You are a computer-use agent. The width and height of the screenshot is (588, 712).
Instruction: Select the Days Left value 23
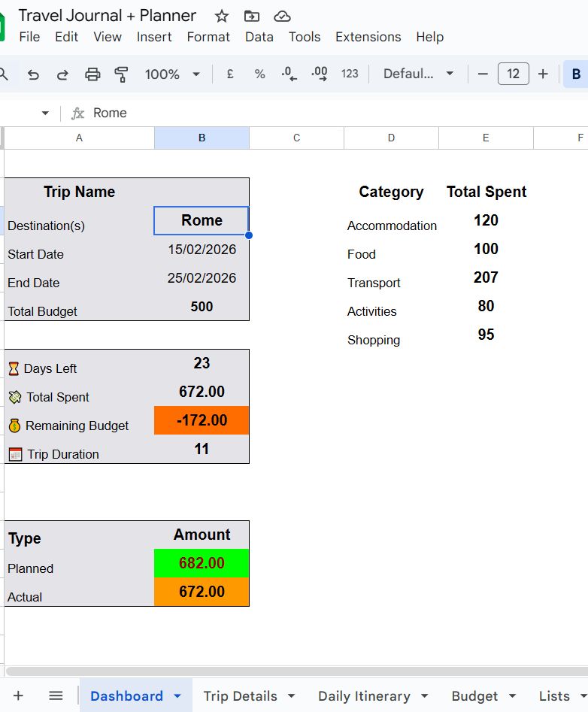pos(202,363)
